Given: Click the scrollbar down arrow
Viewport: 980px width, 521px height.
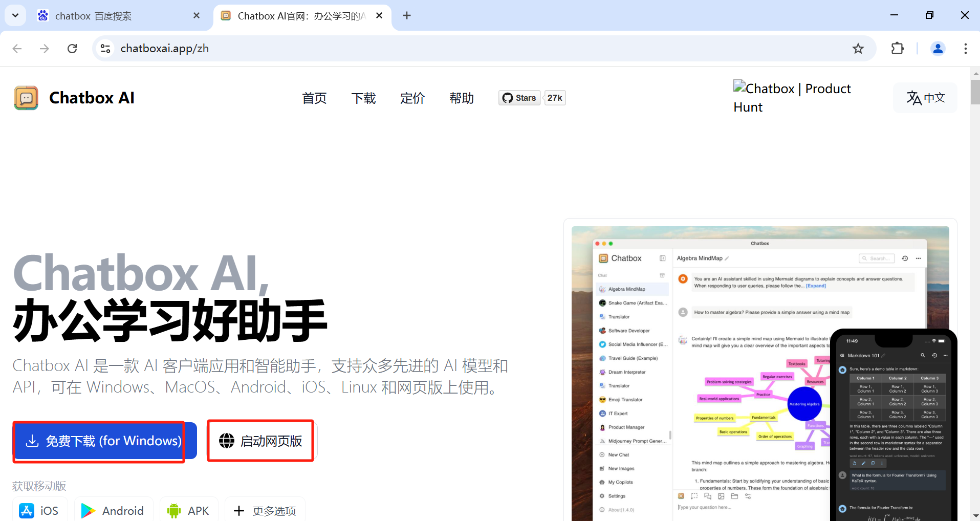Looking at the screenshot, I should [x=975, y=515].
